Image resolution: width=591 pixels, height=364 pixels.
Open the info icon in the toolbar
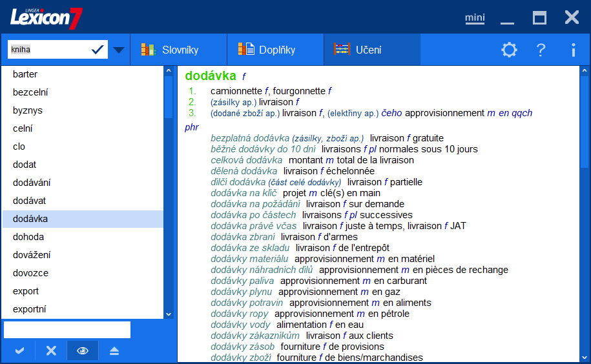coord(573,50)
